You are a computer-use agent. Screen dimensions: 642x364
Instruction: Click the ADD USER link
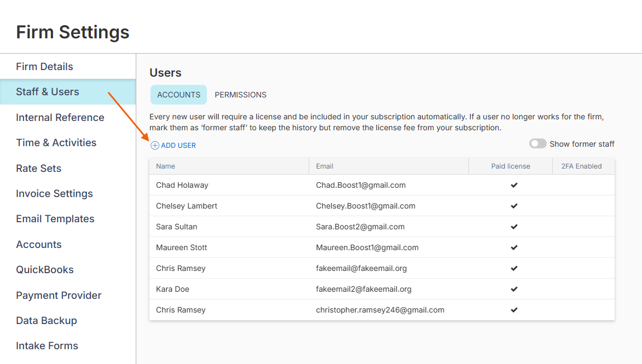(173, 146)
